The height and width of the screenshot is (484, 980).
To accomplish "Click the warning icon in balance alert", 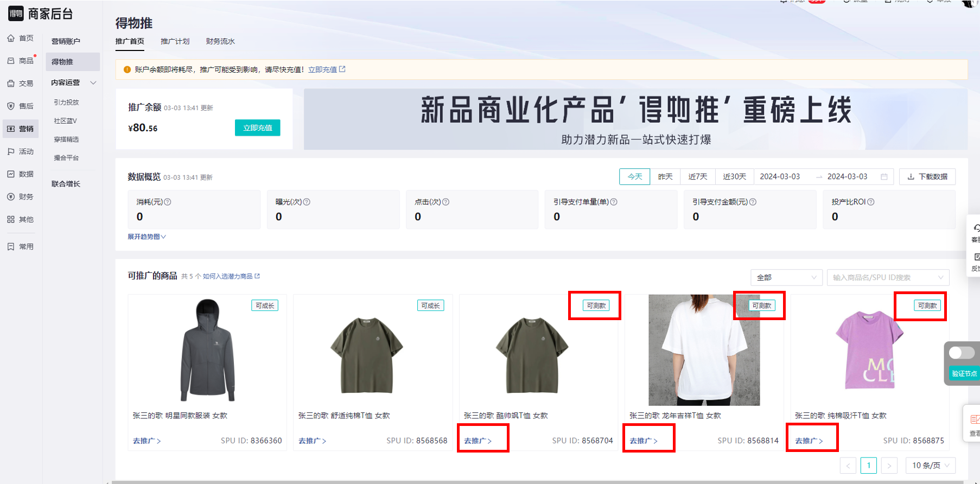I will click(127, 69).
